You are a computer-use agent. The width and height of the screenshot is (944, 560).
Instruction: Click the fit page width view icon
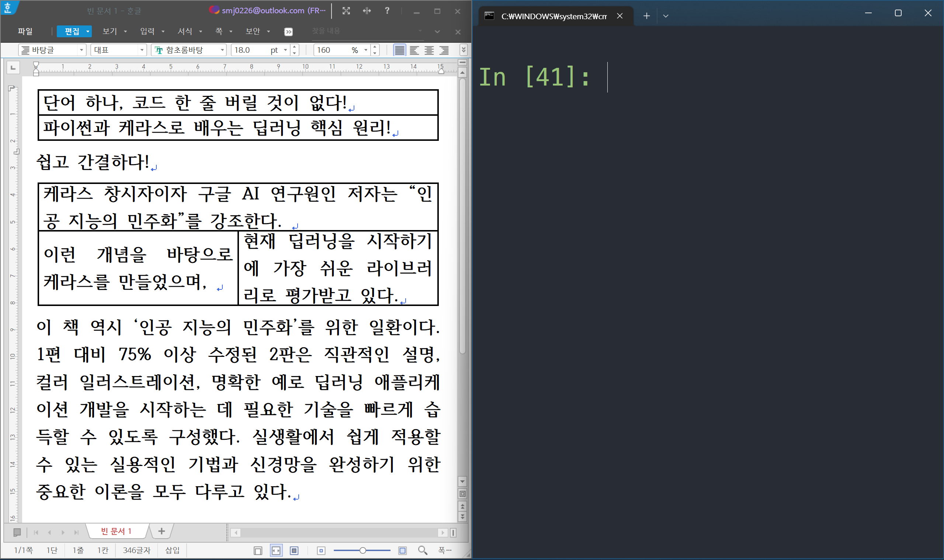pos(276,550)
